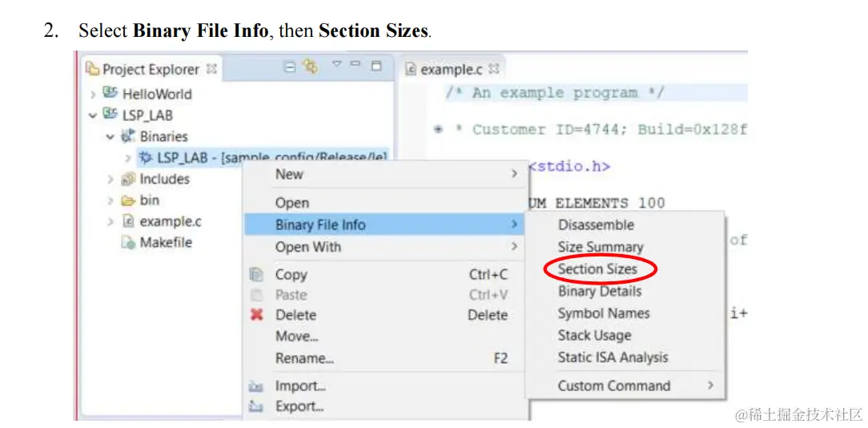Toggle the Link with Editor icon

(x=311, y=67)
